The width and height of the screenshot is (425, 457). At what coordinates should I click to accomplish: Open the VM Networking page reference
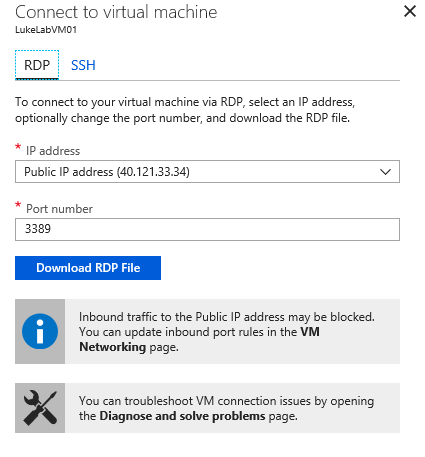(199, 339)
